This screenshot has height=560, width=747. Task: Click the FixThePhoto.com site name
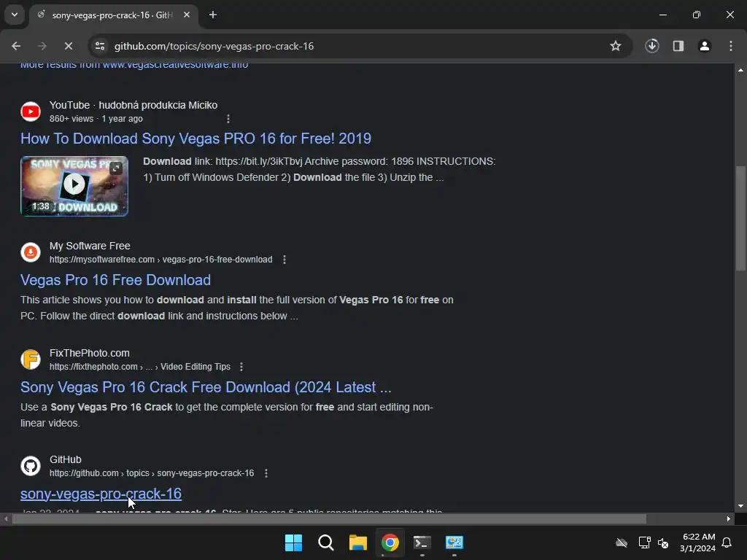pos(90,354)
